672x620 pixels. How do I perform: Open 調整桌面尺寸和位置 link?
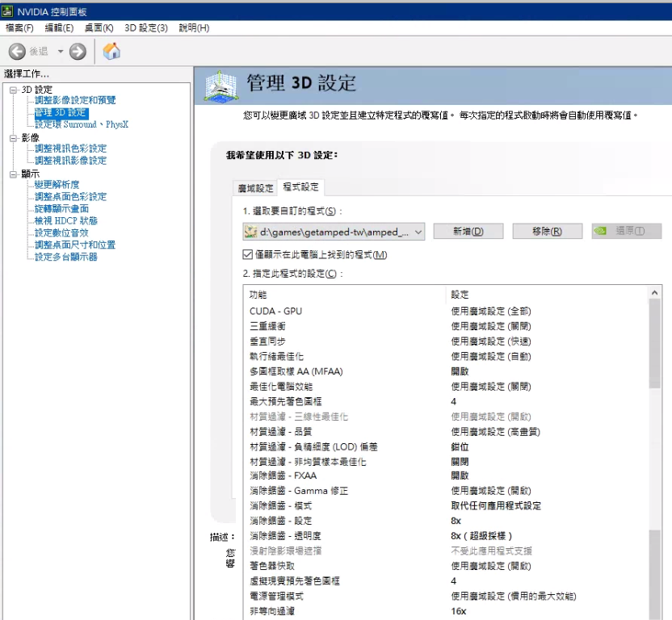(75, 245)
